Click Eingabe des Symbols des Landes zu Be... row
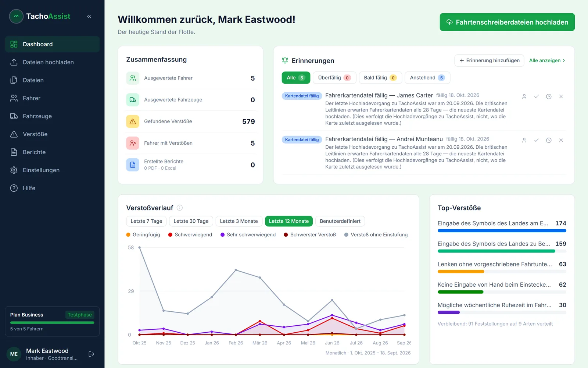The height and width of the screenshot is (368, 588). [x=502, y=247]
